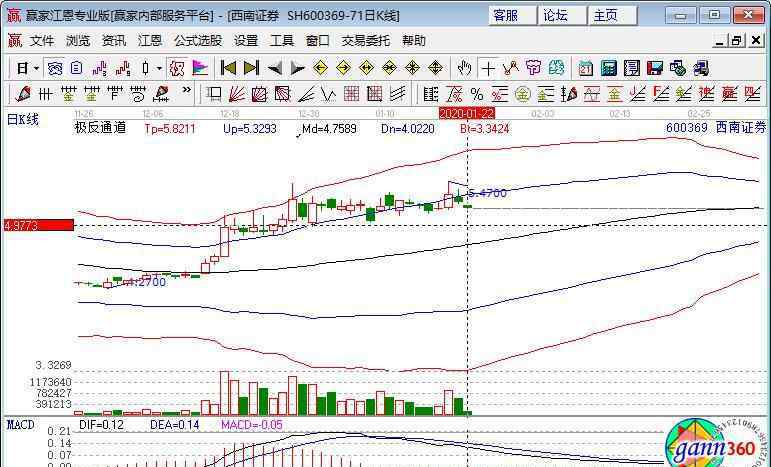Open the 设置 menu

[246, 41]
